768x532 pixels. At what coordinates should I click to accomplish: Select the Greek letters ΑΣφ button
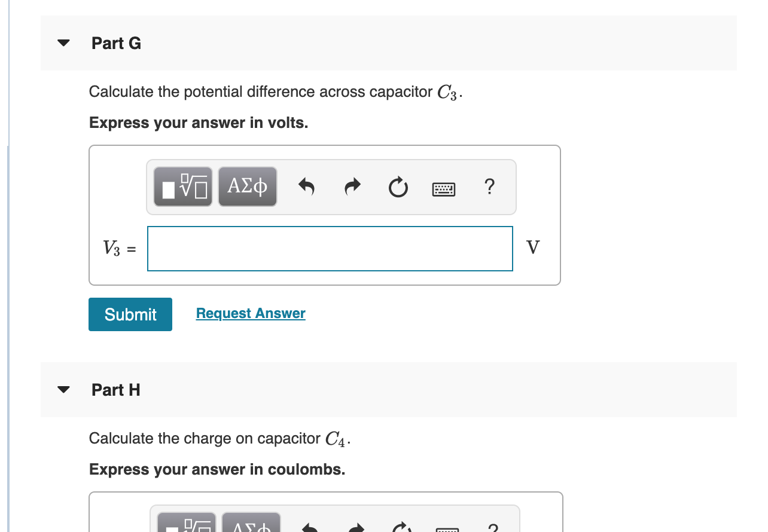pyautogui.click(x=247, y=186)
